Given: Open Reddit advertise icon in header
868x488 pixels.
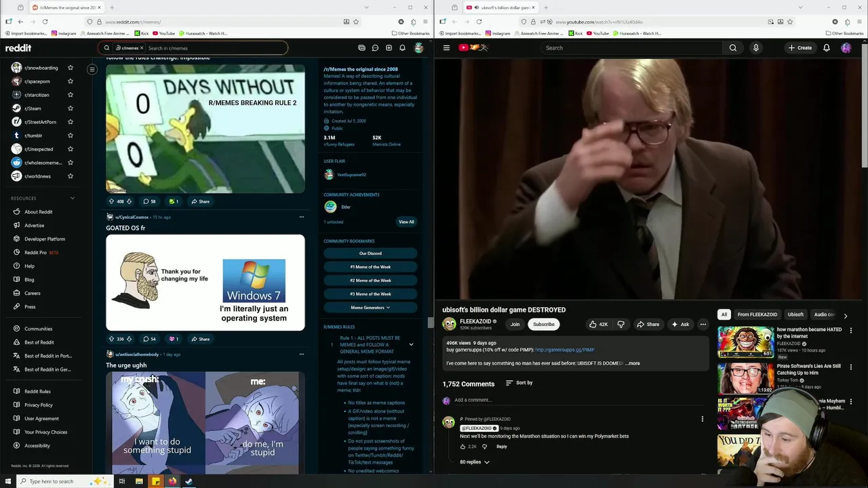Looking at the screenshot, I should coord(361,48).
